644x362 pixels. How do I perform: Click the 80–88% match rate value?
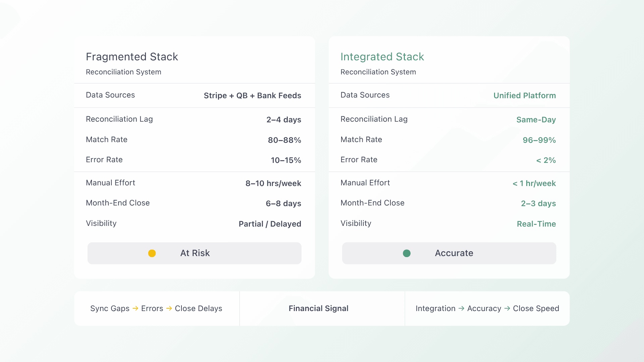tap(284, 140)
